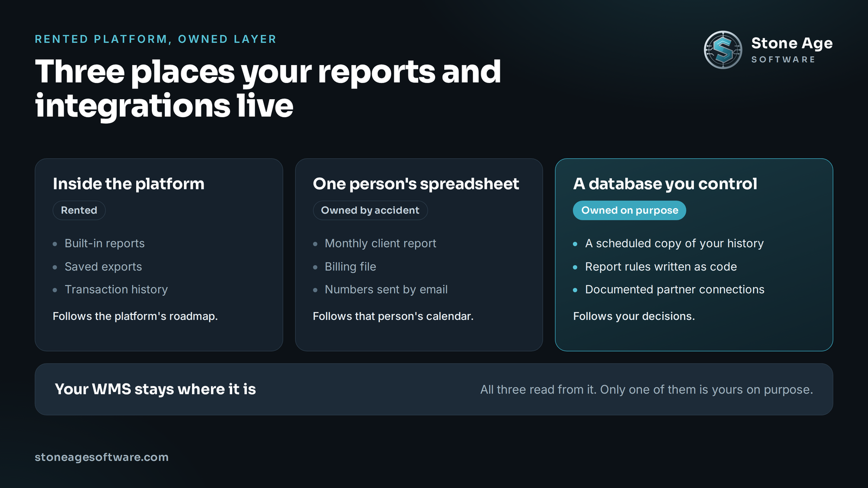Viewport: 868px width, 488px height.
Task: Click the Stone Age company name text
Action: click(792, 43)
